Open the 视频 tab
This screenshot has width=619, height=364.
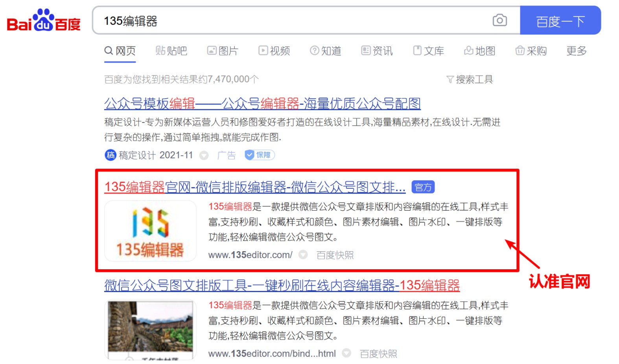pos(274,51)
